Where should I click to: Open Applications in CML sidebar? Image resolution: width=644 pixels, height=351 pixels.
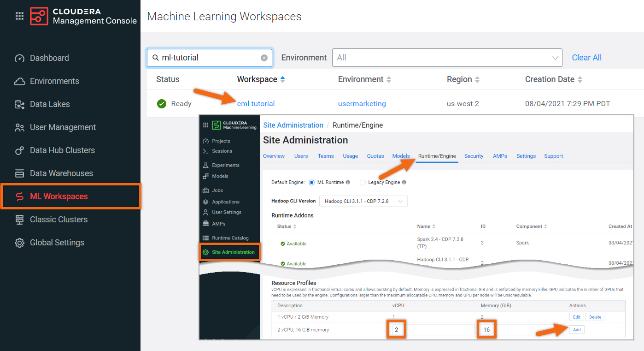(226, 202)
